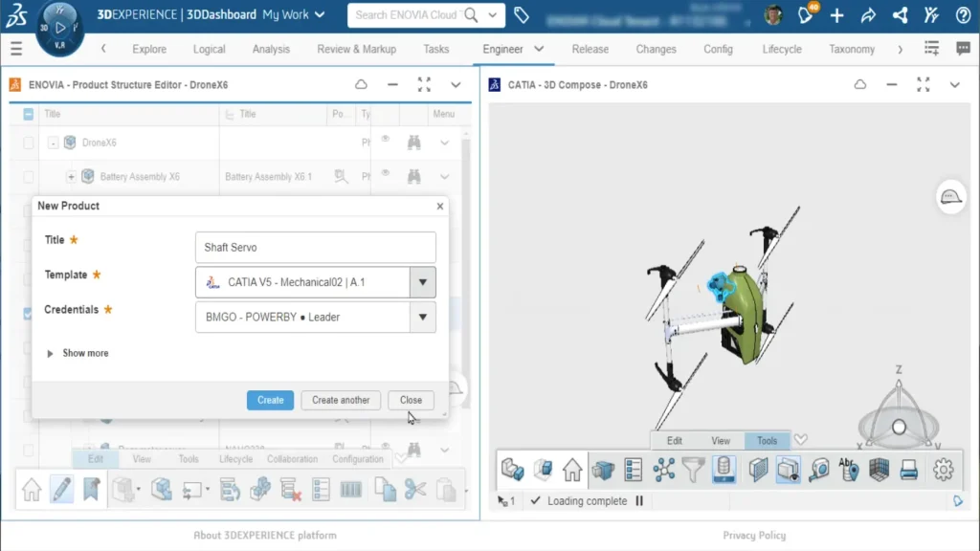Toggle the pause control beside Loading complete

[639, 501]
